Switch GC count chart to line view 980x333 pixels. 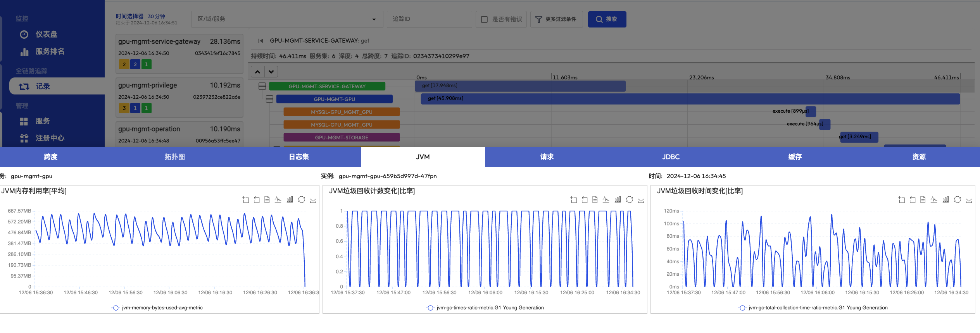(x=606, y=200)
